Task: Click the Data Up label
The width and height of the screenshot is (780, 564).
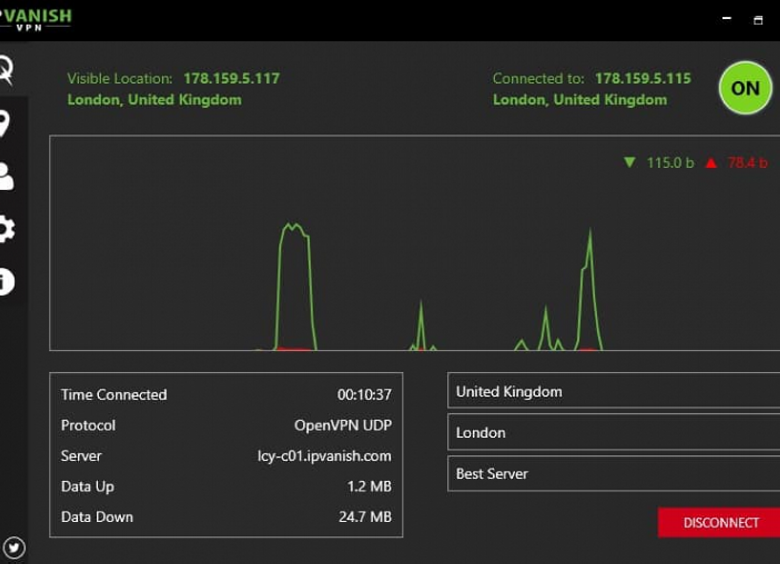Action: pyautogui.click(x=88, y=486)
